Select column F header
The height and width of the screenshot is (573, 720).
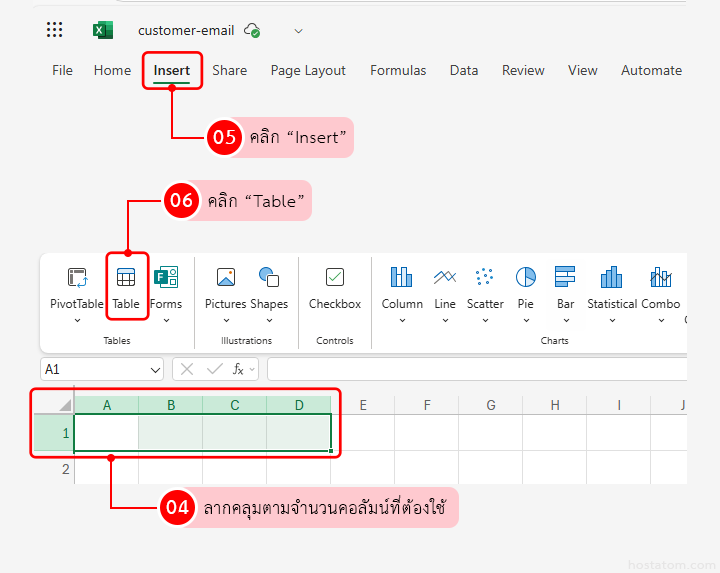[x=427, y=405]
